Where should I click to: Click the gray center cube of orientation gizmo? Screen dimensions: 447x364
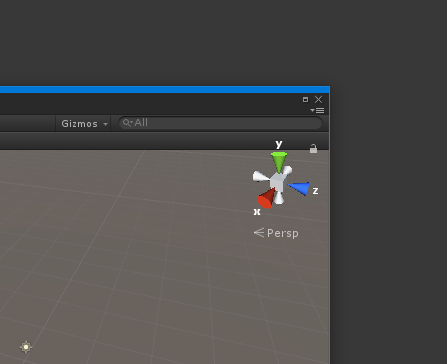click(x=277, y=182)
